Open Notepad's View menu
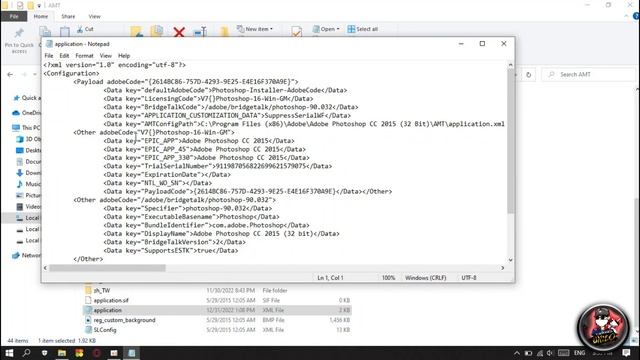Viewport: 640px width, 360px height. point(106,56)
